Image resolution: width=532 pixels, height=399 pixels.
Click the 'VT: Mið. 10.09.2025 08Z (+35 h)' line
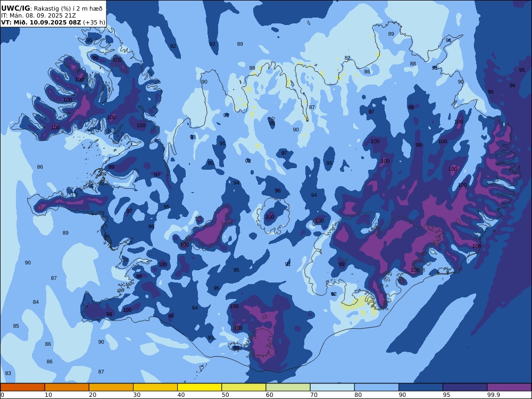[x=53, y=22]
